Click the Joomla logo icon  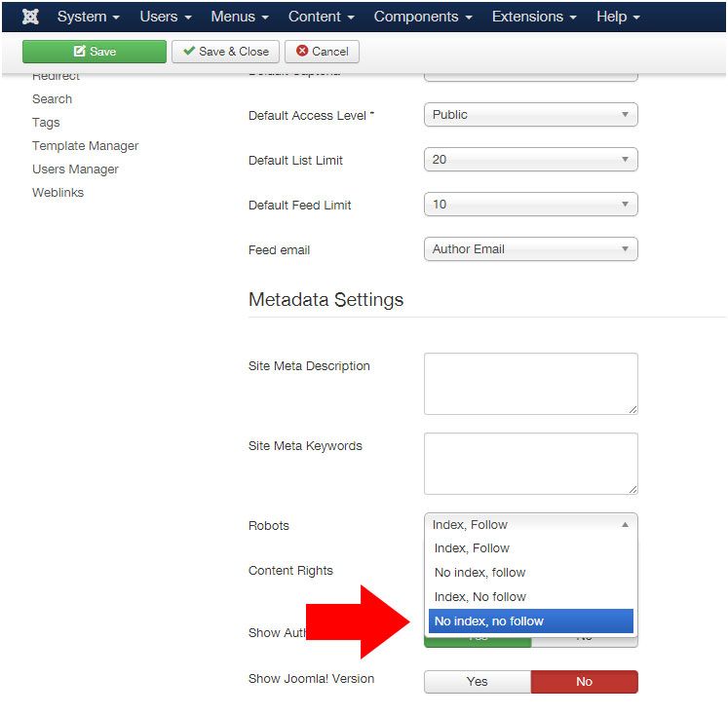pyautogui.click(x=30, y=17)
